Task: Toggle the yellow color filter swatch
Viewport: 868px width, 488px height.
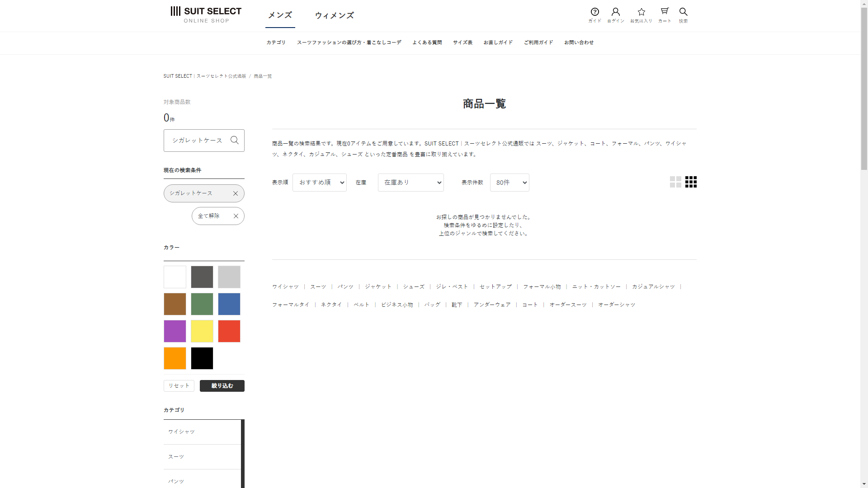Action: click(x=202, y=331)
